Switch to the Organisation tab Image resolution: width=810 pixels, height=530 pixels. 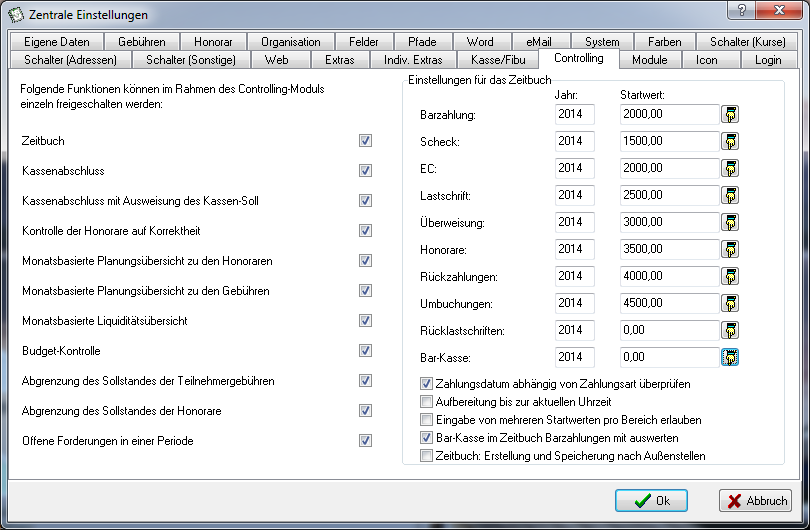[291, 42]
